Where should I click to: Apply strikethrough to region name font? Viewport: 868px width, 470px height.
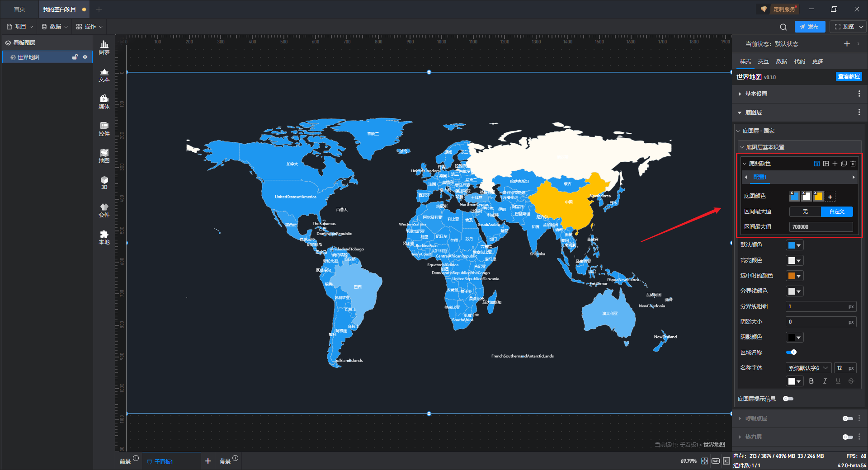[851, 381]
